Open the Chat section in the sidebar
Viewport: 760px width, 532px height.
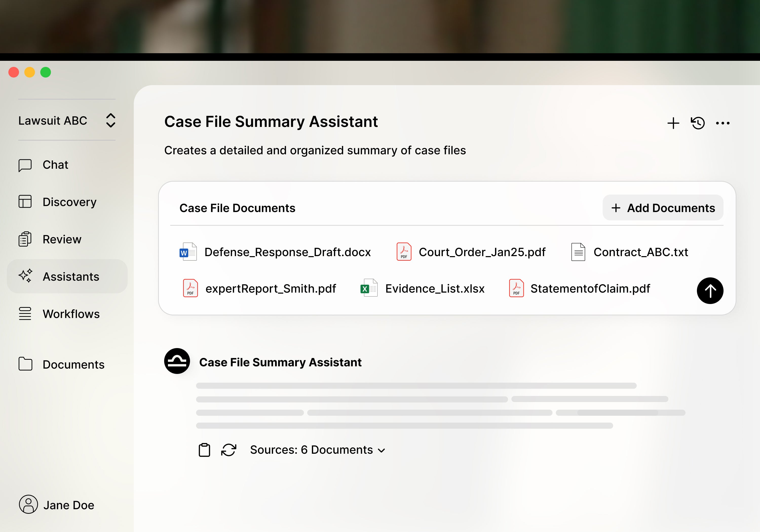[x=55, y=165]
